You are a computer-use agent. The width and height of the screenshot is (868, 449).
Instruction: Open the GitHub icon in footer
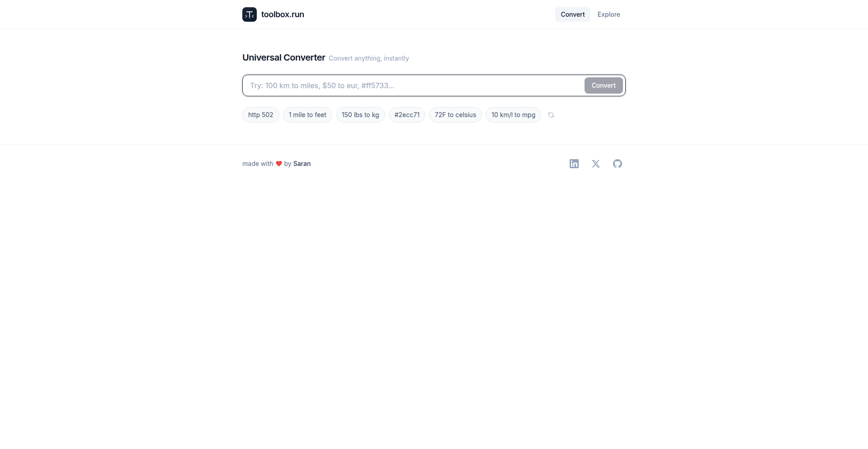[x=618, y=164]
